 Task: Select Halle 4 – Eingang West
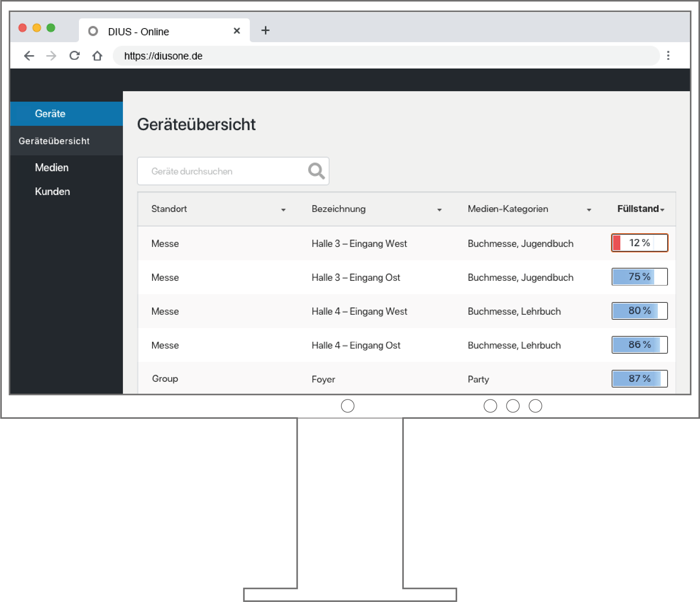tap(359, 311)
